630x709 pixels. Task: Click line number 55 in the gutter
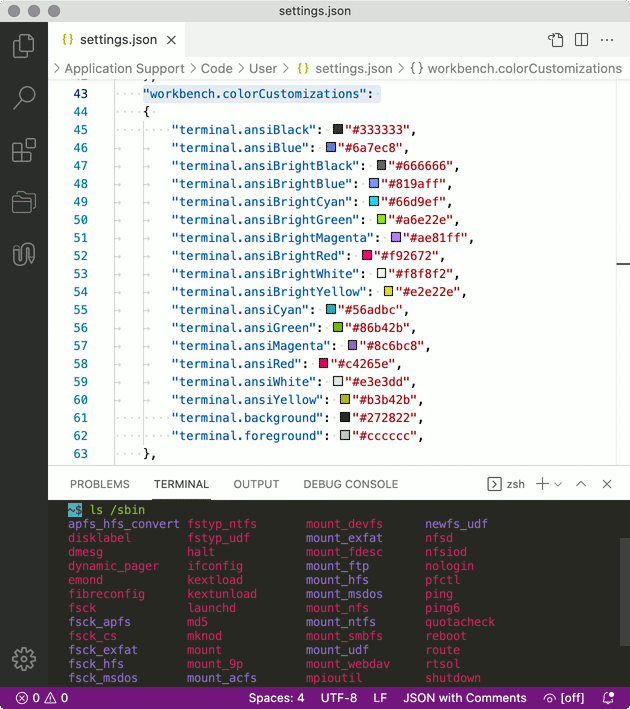(81, 310)
